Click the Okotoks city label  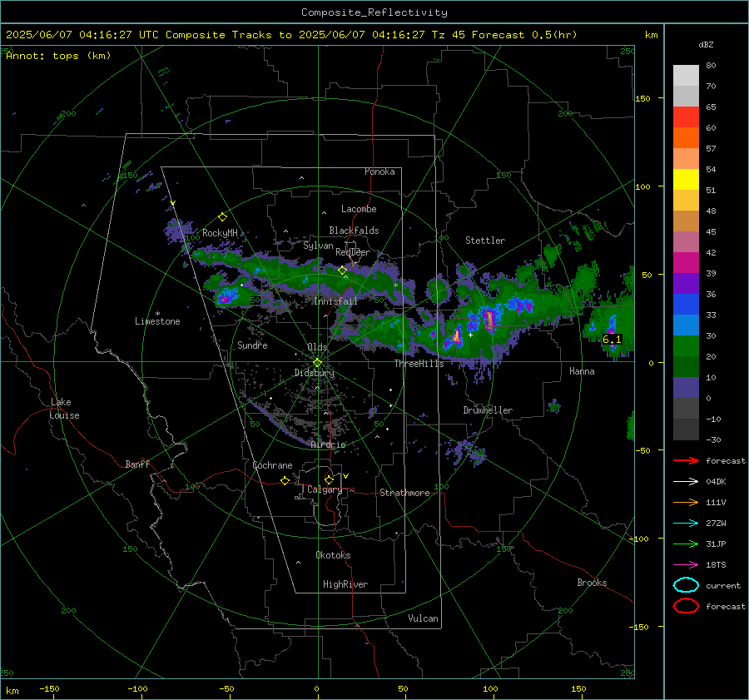[x=333, y=555]
